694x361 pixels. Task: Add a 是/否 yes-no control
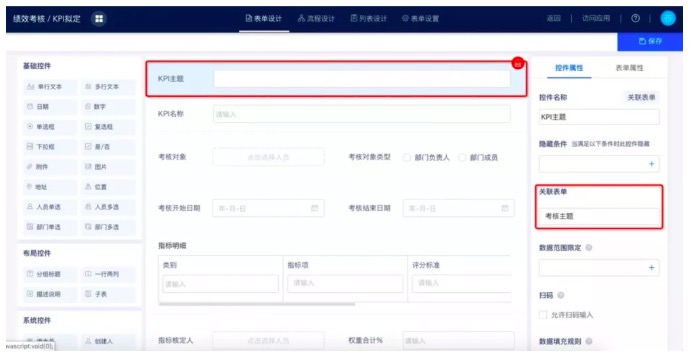pos(108,146)
